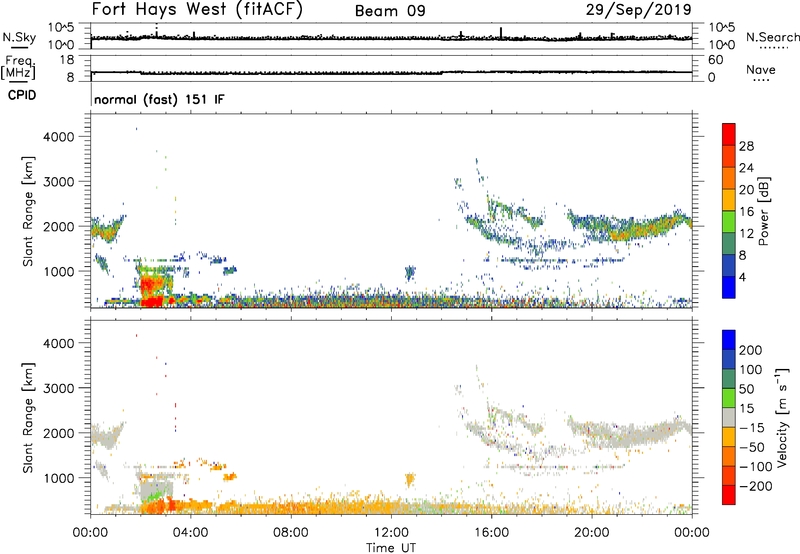
Task: Click the "12:00" time tick label
Action: pyautogui.click(x=391, y=533)
